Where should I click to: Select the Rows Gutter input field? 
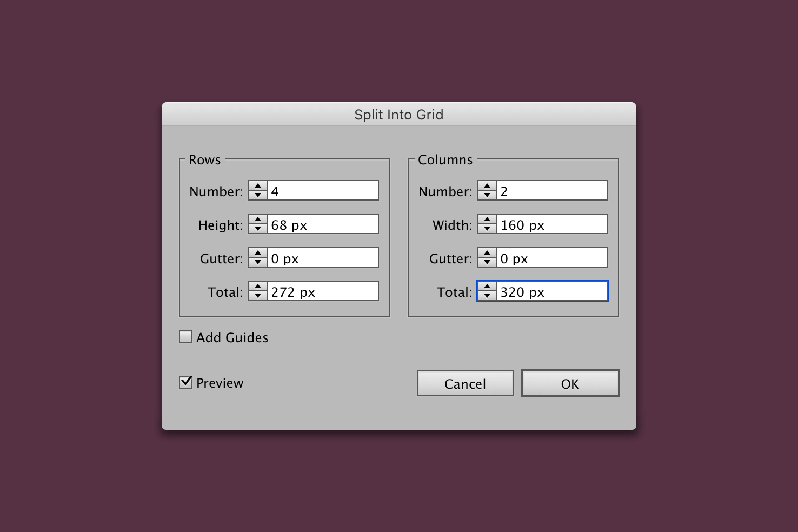(323, 258)
